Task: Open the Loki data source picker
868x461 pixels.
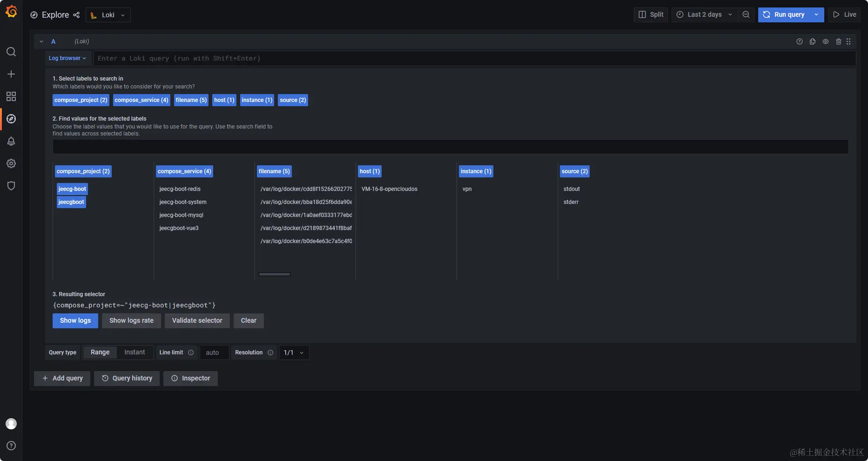Action: [108, 15]
